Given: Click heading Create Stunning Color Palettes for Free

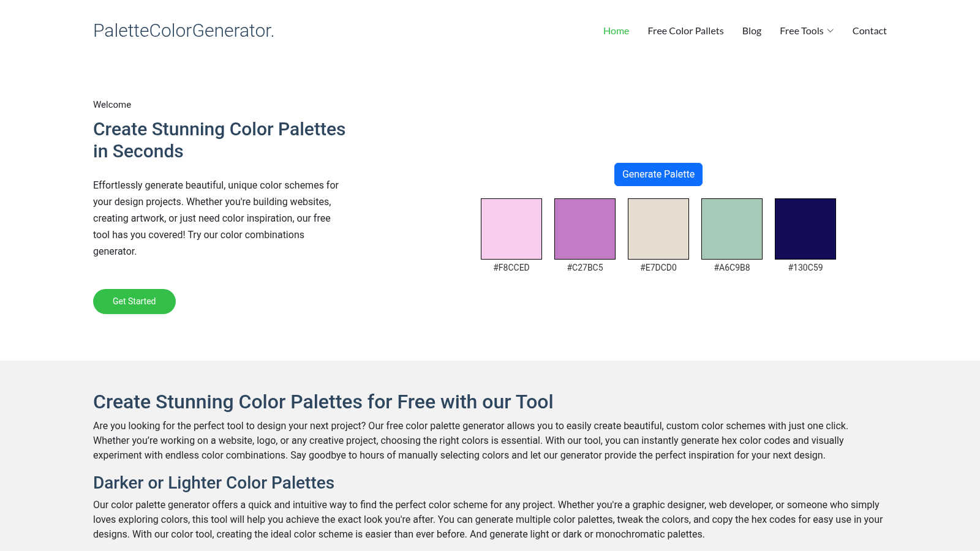Looking at the screenshot, I should tap(323, 402).
